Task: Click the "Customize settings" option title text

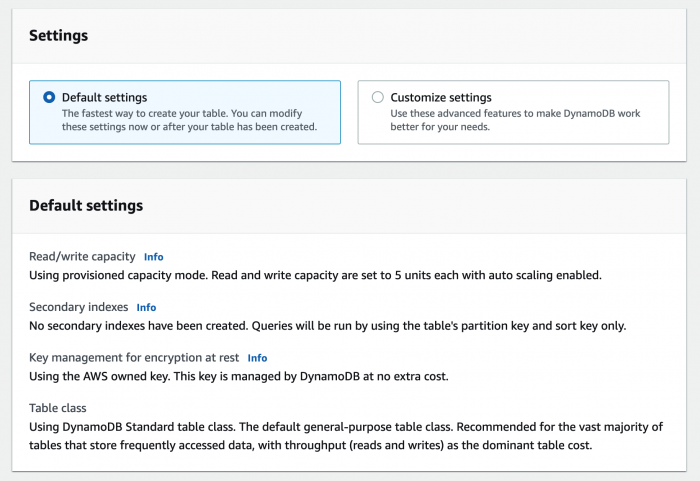Action: click(440, 98)
